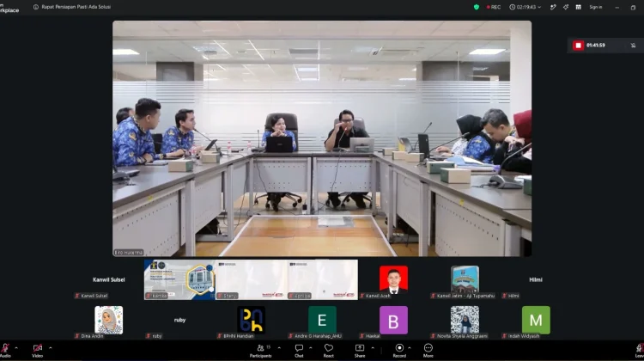The height and width of the screenshot is (361, 644).
Task: Unmute using the Audio microphone icon
Action: 5,348
